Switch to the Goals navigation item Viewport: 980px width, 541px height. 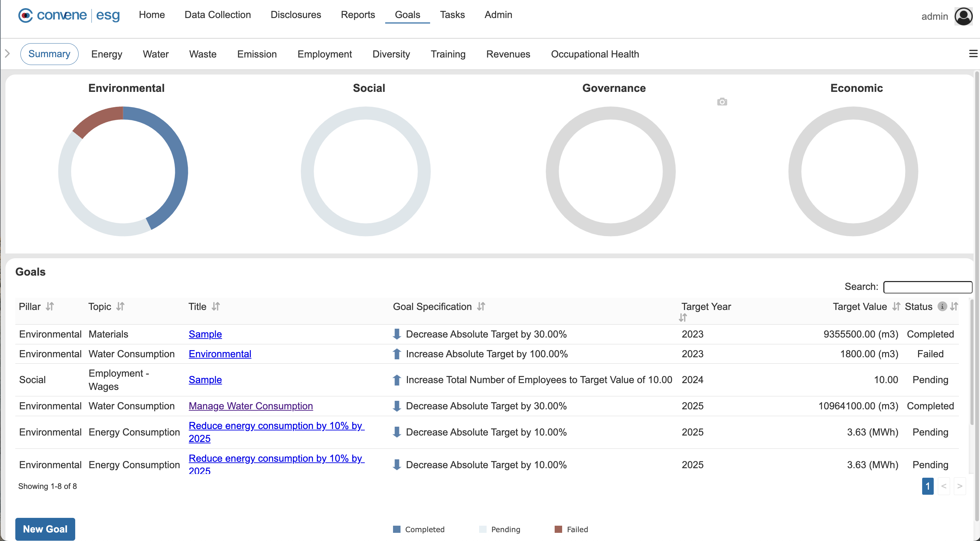[407, 14]
